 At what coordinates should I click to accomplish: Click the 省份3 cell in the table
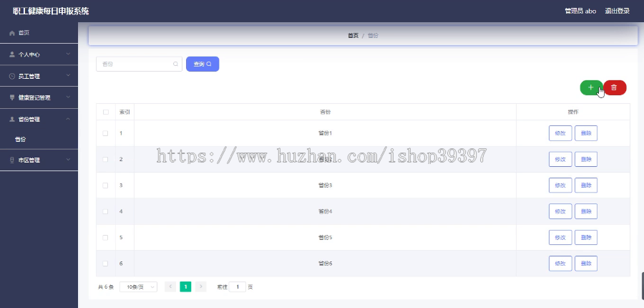pyautogui.click(x=325, y=186)
